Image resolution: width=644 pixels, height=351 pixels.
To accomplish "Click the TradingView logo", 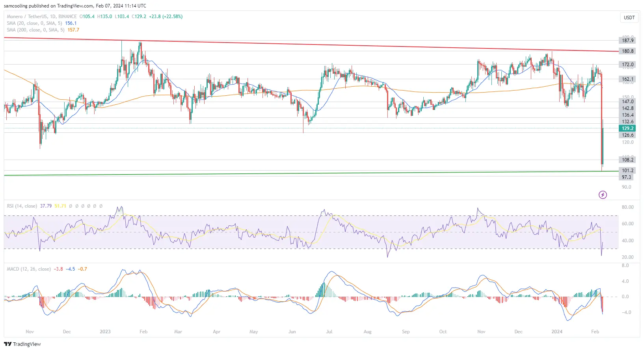I will pos(22,344).
